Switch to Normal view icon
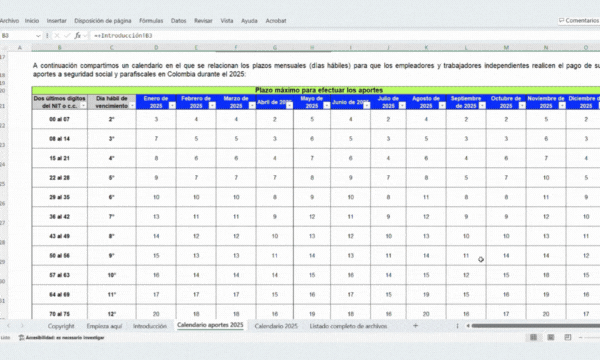600x360 pixels. tap(533, 337)
